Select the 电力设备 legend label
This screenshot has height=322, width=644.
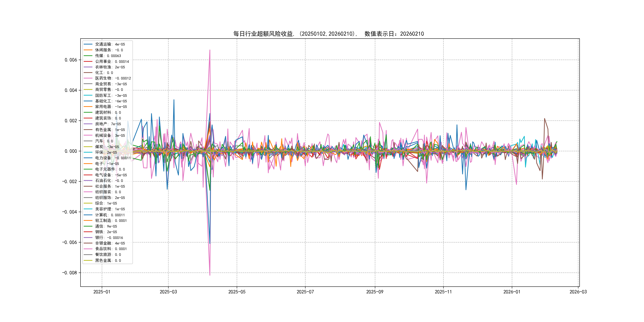point(103,158)
